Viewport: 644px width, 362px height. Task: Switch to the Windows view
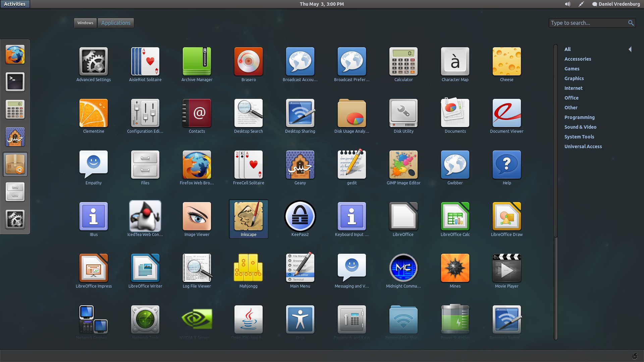coord(85,23)
